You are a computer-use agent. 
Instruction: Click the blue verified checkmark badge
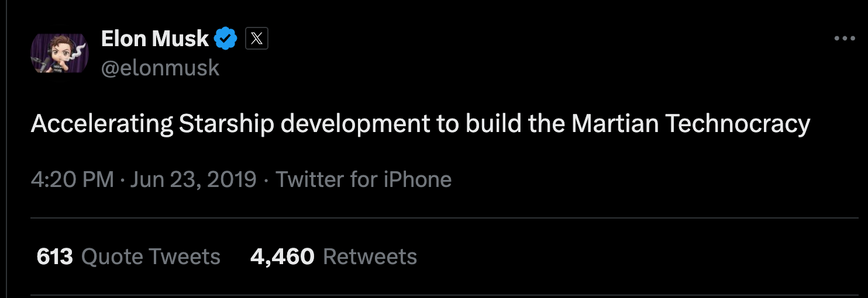coord(225,39)
